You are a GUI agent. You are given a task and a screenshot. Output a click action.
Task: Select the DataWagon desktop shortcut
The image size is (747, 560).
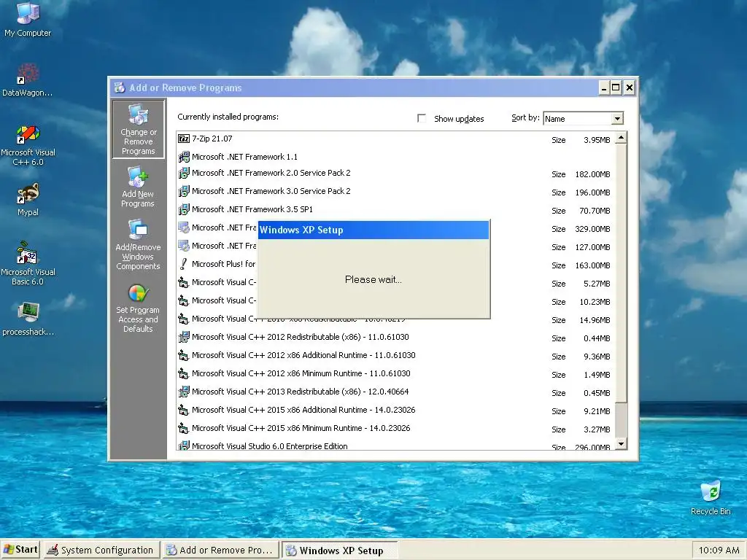point(28,79)
